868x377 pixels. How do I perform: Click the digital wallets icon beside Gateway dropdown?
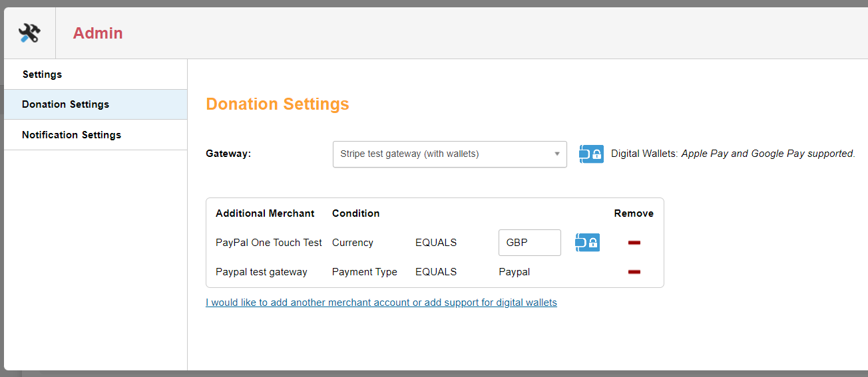point(591,154)
